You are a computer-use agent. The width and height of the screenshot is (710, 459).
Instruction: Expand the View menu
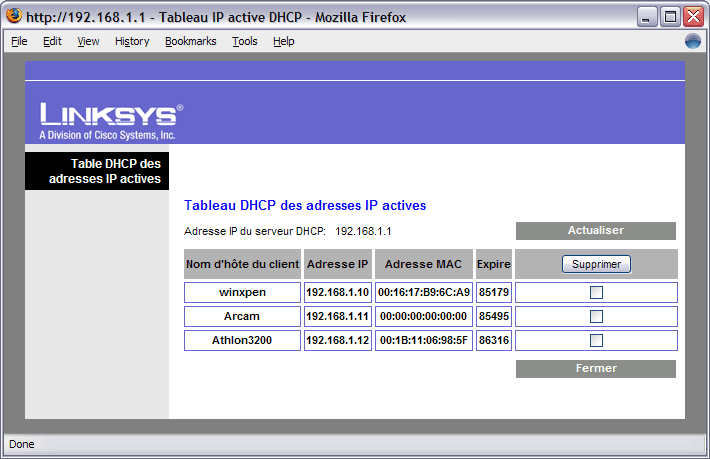(x=88, y=41)
